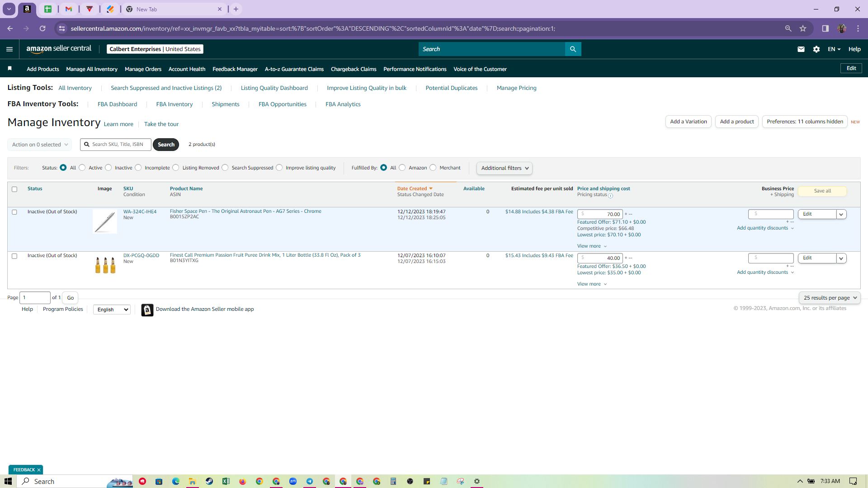
Task: Open Telegram from the taskbar
Action: [x=310, y=481]
